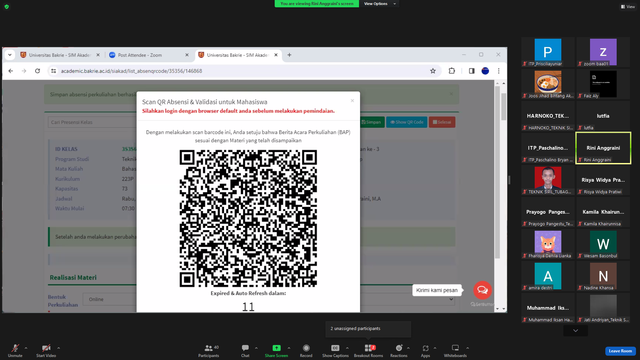Go forward in the browser
The height and width of the screenshot is (360, 640).
[24, 71]
